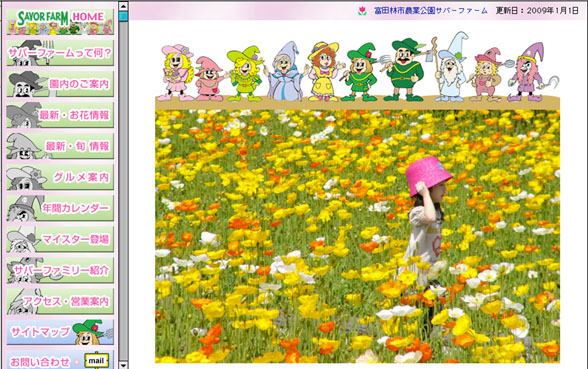Open the SAYOR FARM HOME banner

click(x=60, y=22)
